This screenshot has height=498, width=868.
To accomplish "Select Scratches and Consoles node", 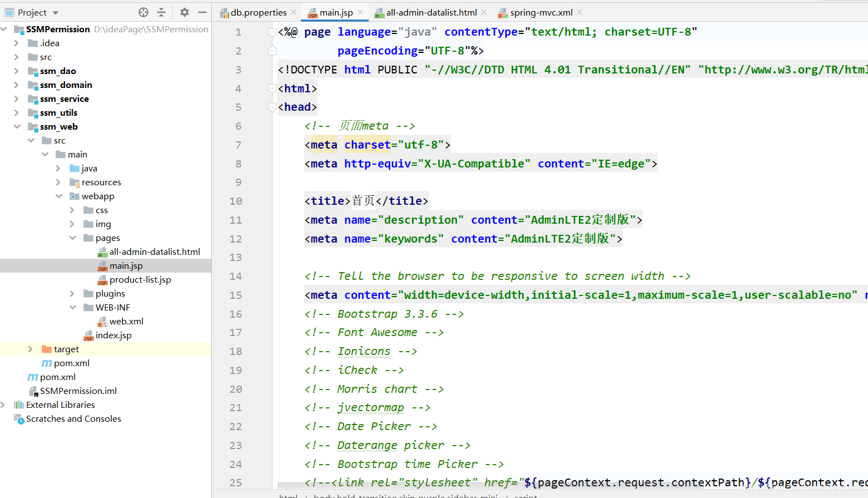I will pyautogui.click(x=73, y=418).
